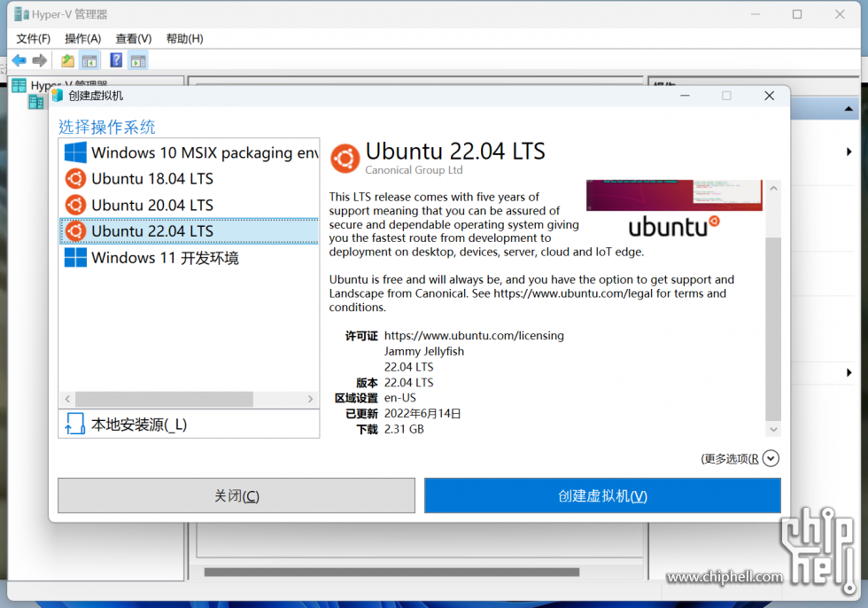Expand 更多选项 chevron
Image resolution: width=868 pixels, height=608 pixels.
click(771, 458)
